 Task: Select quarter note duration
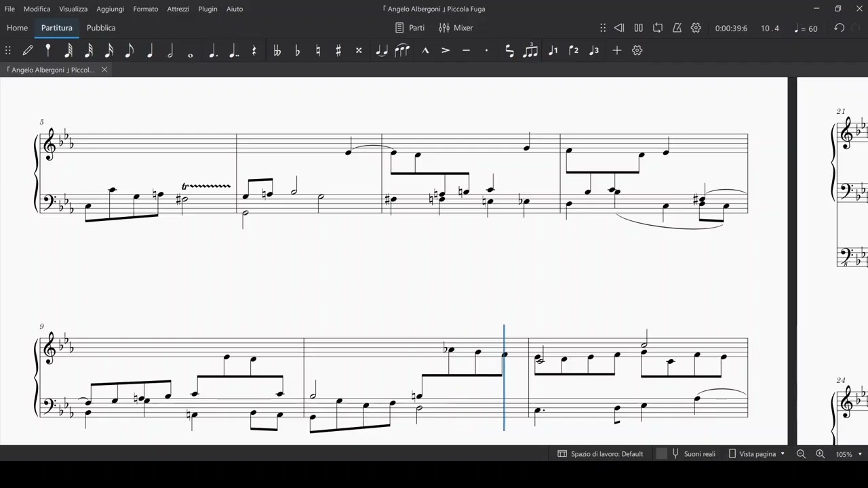tap(150, 50)
